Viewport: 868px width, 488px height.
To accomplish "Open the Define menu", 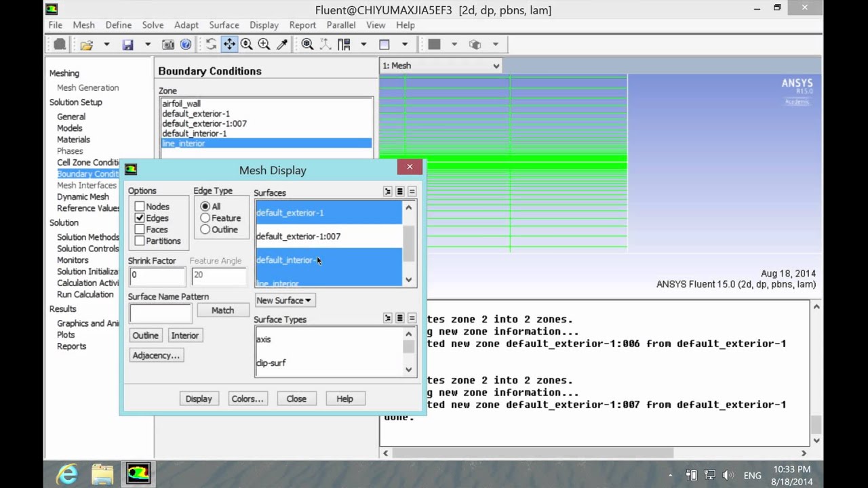I will pyautogui.click(x=119, y=25).
